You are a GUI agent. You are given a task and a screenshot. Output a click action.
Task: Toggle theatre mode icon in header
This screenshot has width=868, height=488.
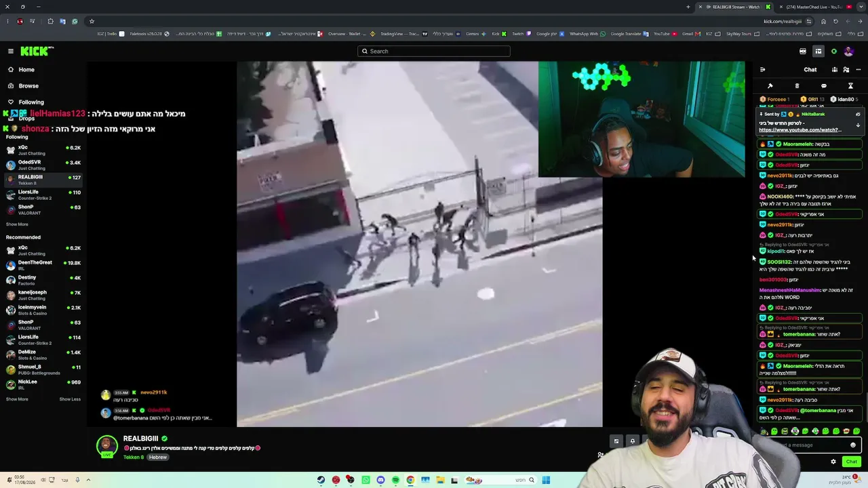pyautogui.click(x=818, y=51)
